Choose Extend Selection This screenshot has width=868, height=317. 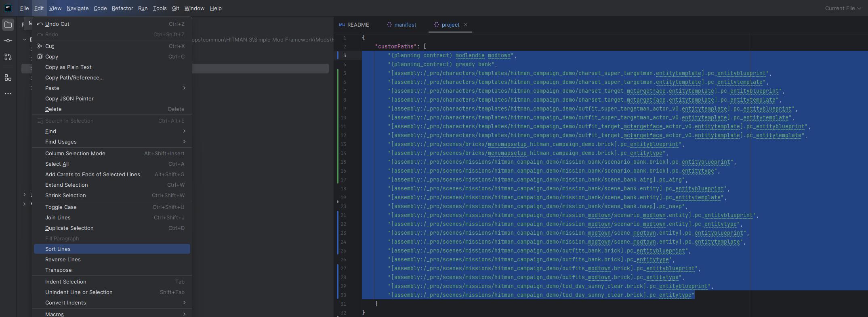pyautogui.click(x=112, y=185)
